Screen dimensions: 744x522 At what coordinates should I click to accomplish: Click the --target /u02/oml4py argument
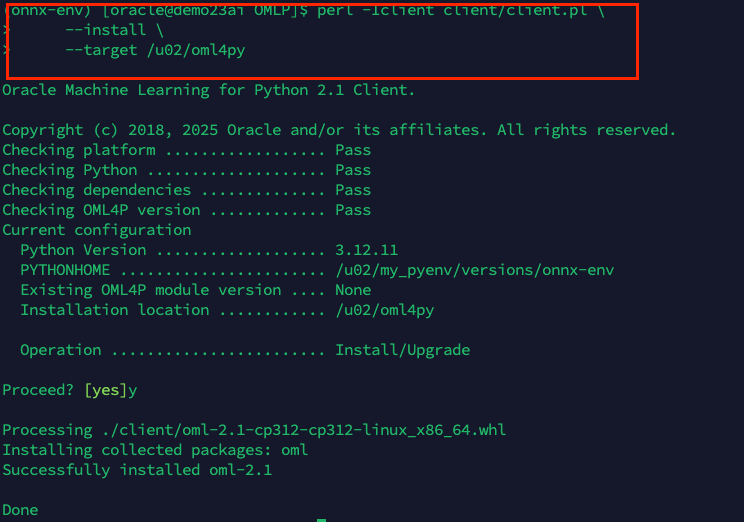tap(155, 50)
